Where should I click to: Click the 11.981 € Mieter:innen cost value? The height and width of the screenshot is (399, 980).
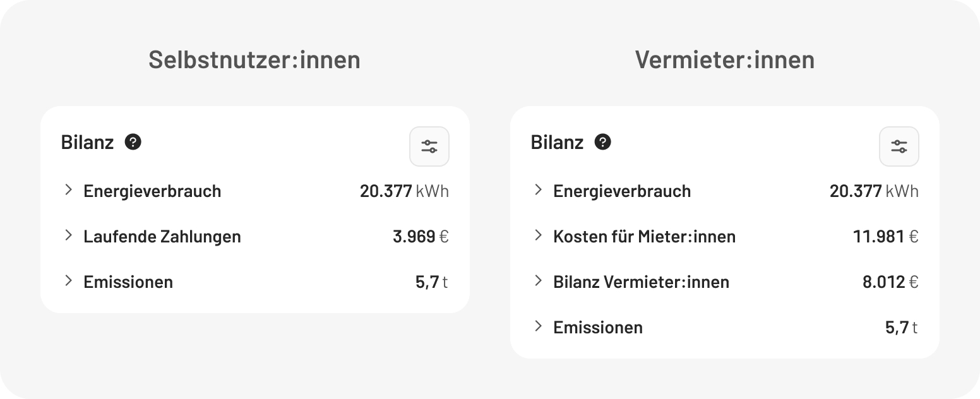(x=885, y=237)
